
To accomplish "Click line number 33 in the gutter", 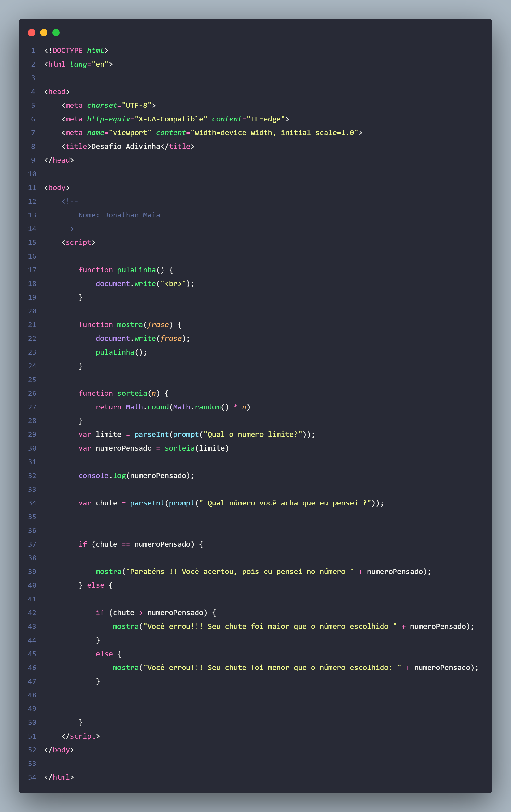I will (x=32, y=489).
